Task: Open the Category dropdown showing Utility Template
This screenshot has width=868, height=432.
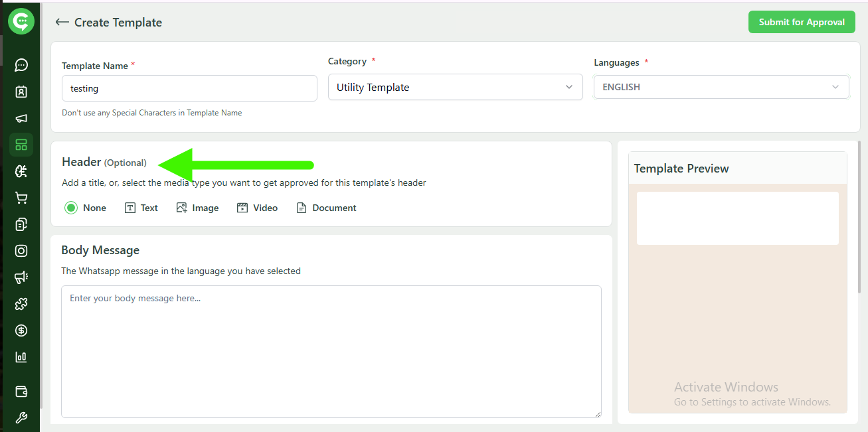Action: pos(455,87)
